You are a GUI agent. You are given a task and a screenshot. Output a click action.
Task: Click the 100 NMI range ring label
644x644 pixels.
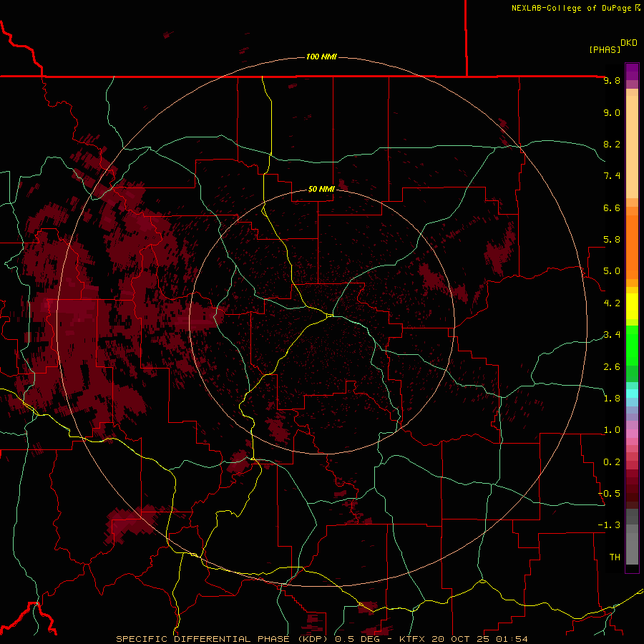click(321, 57)
